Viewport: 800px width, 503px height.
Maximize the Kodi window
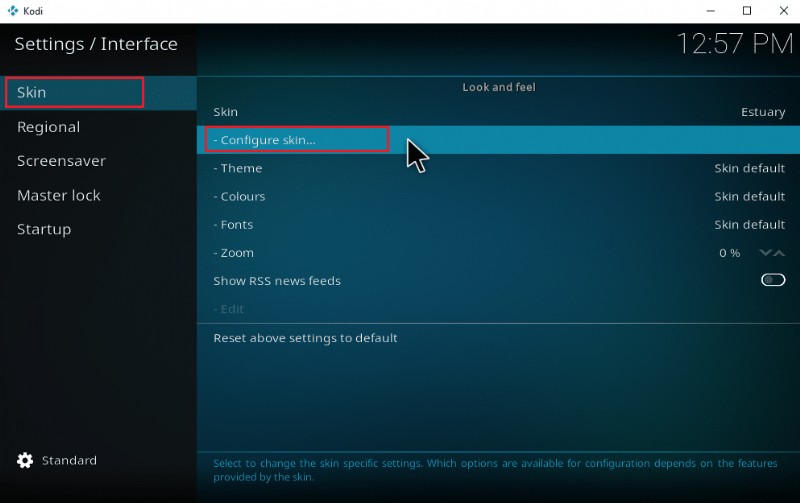(747, 11)
